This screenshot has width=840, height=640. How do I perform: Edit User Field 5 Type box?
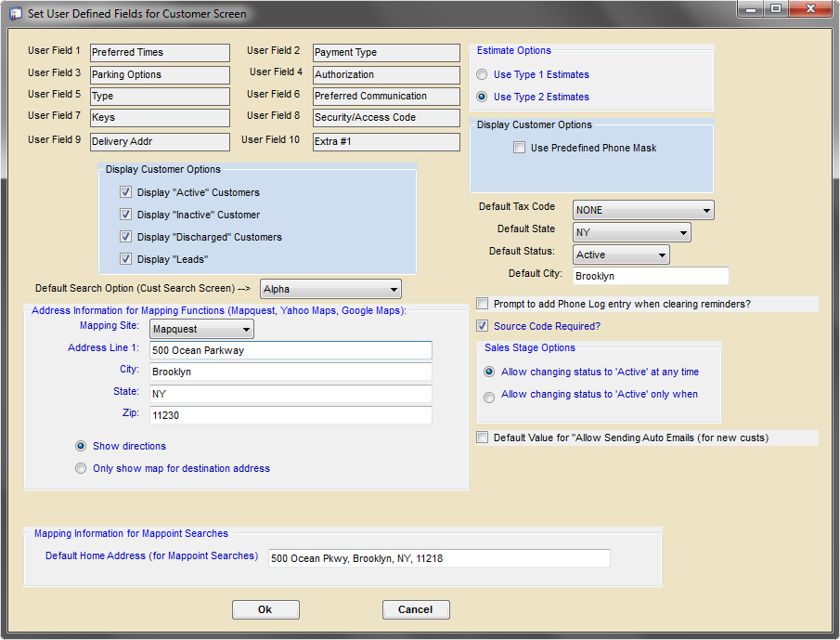point(160,96)
